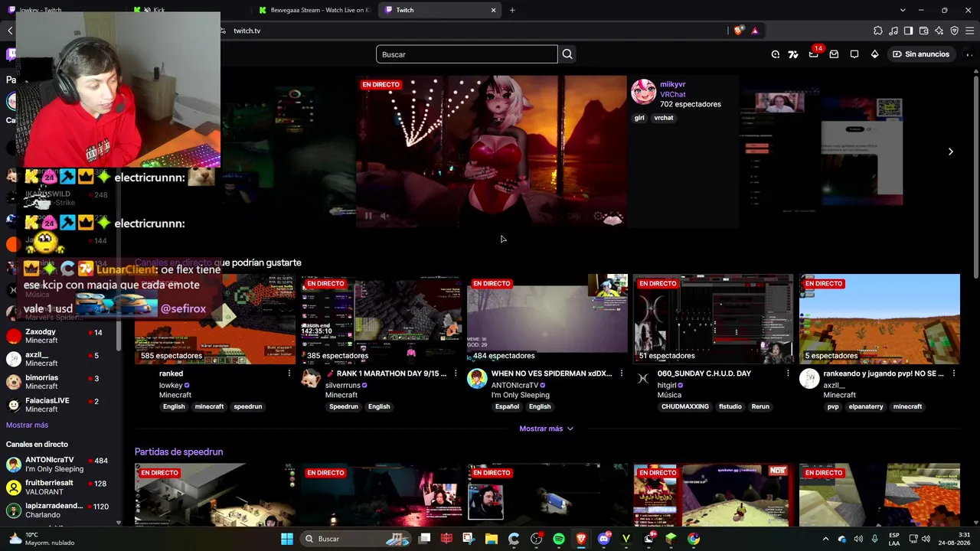Open options menu for silverrruns marathon stream
This screenshot has height=551, width=980.
click(456, 373)
